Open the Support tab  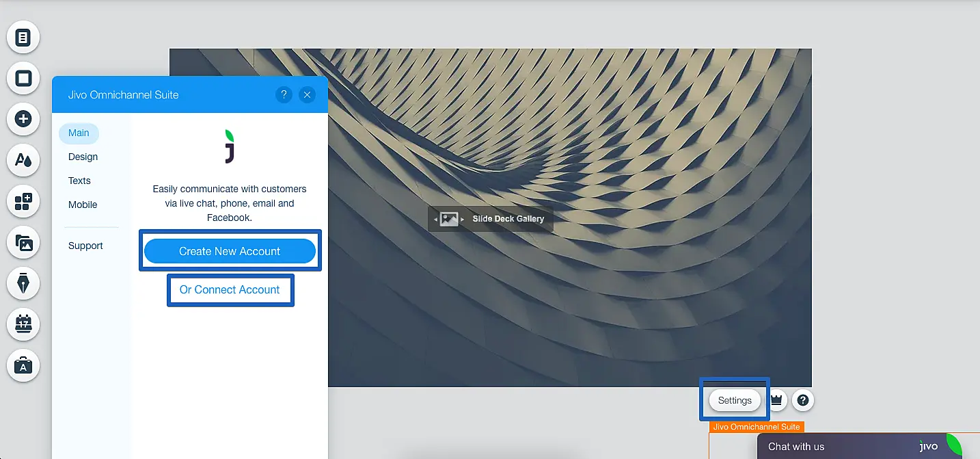[x=85, y=246]
